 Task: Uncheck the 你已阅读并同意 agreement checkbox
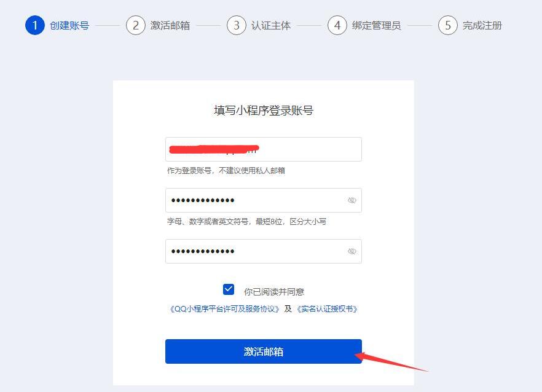point(229,289)
